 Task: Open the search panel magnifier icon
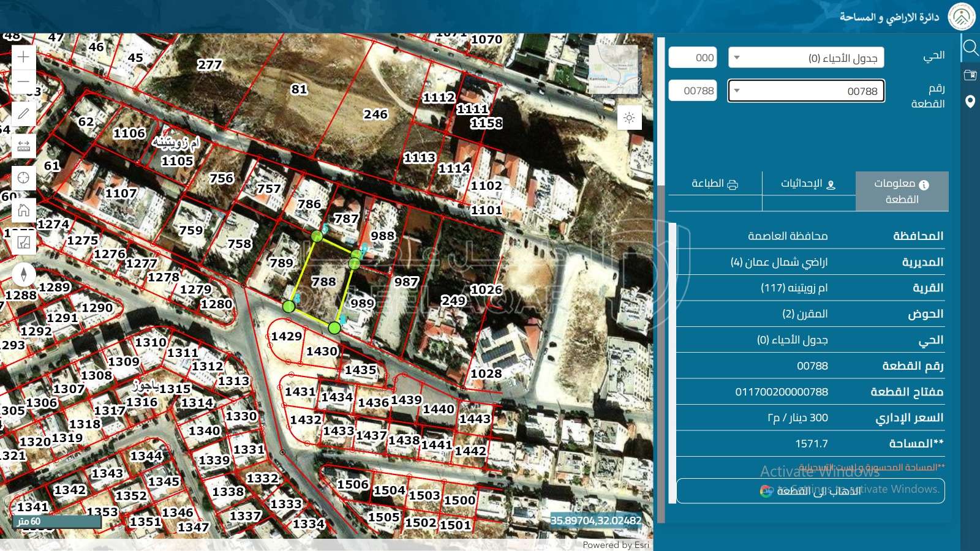click(x=970, y=47)
